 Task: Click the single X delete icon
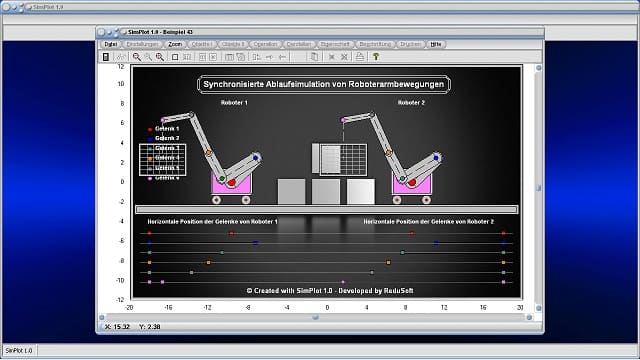(x=332, y=57)
